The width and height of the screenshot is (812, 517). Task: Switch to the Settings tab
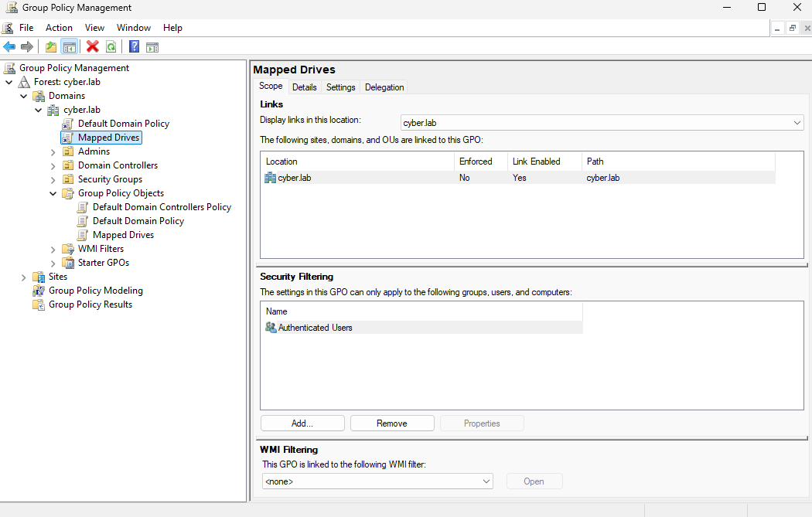tap(340, 87)
